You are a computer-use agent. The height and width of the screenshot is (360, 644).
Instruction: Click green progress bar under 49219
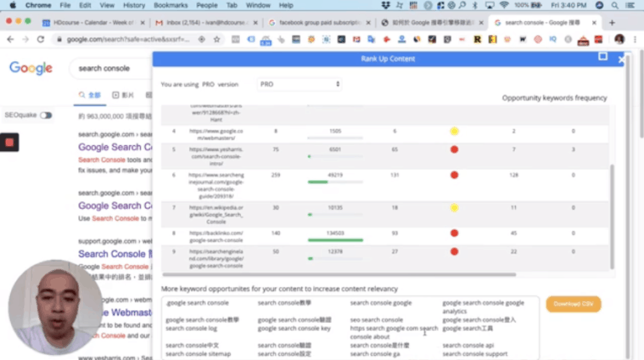pos(318,181)
